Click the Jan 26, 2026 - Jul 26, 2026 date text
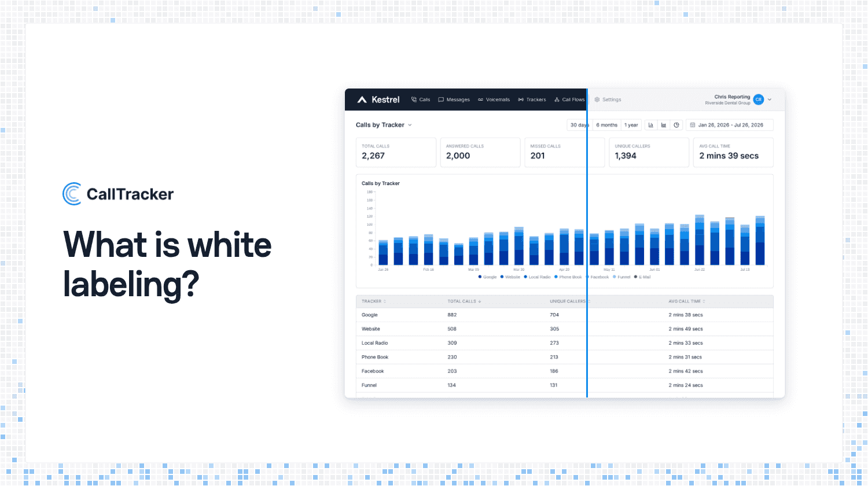868x486 pixels. pos(731,125)
